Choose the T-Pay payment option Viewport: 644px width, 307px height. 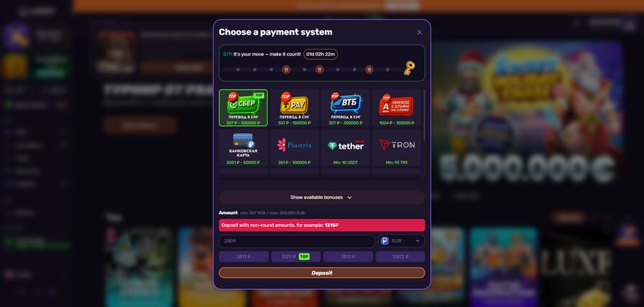tap(294, 108)
